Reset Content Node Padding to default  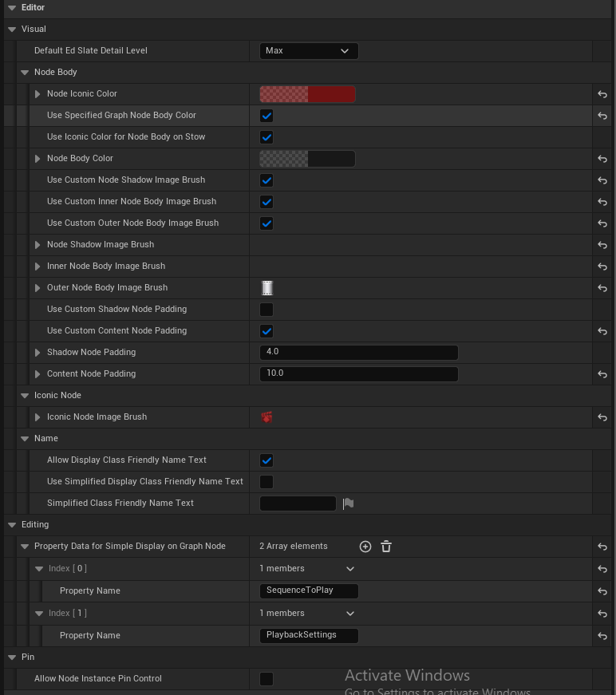coord(602,374)
